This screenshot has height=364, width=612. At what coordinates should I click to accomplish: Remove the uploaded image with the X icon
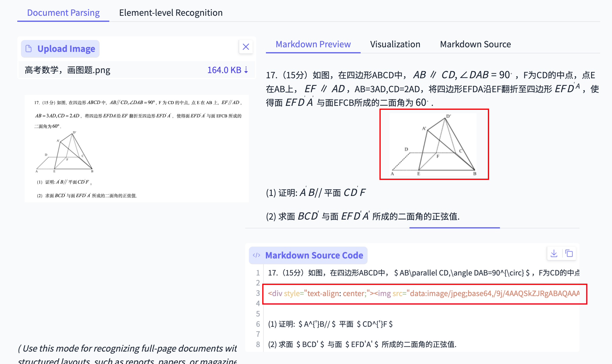pos(246,47)
